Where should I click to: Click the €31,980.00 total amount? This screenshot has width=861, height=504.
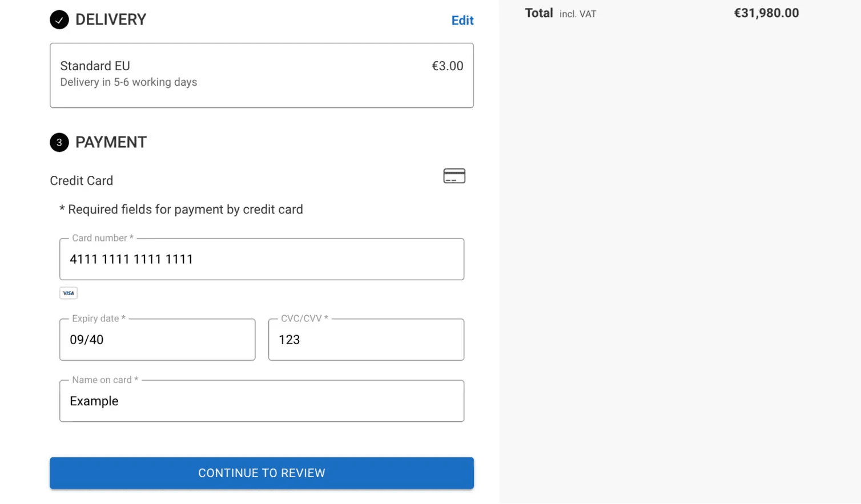point(766,13)
